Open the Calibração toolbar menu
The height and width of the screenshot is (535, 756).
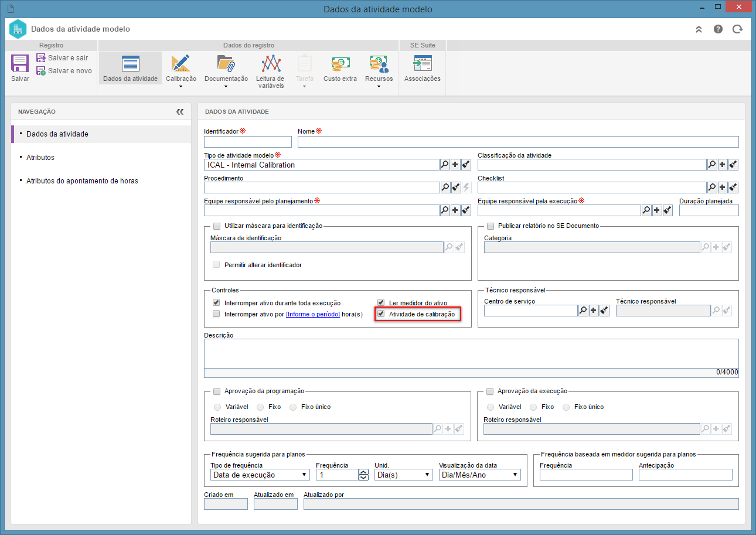click(x=181, y=71)
